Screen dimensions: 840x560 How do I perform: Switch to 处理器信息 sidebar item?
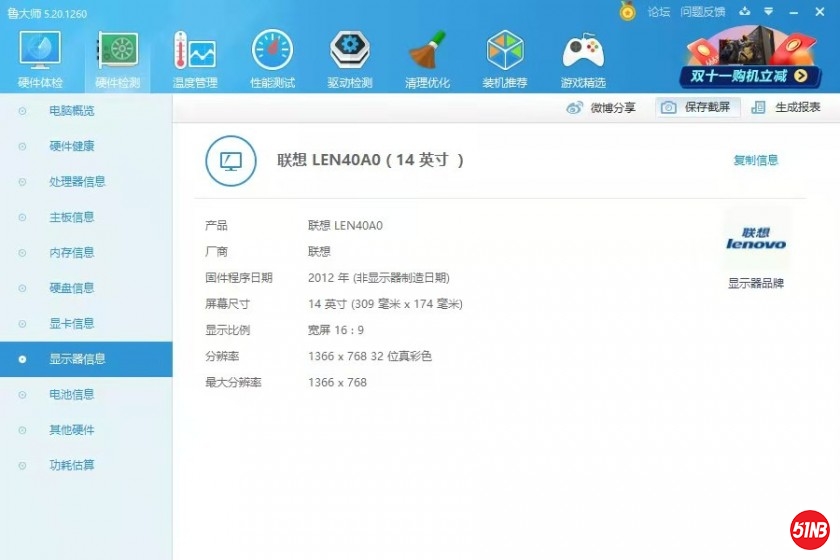[x=77, y=182]
